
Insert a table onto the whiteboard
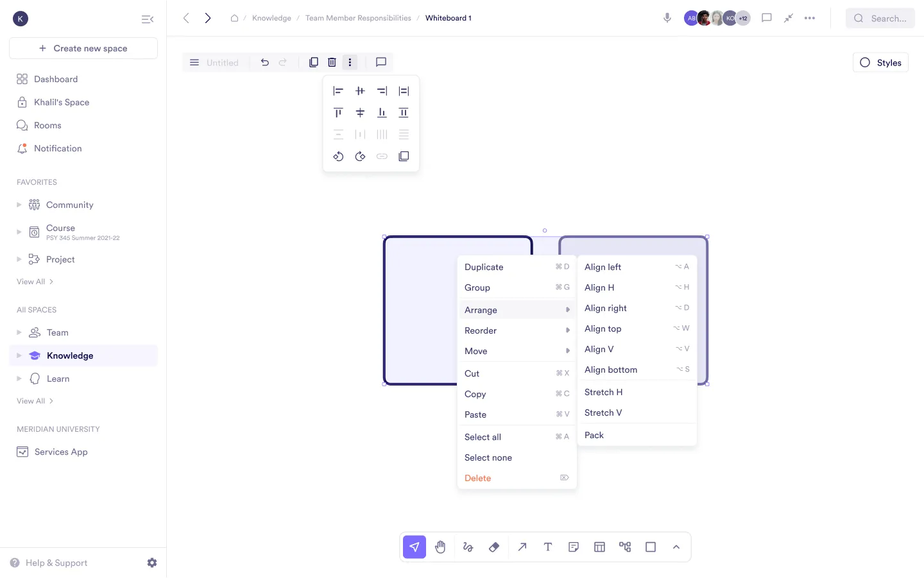599,547
